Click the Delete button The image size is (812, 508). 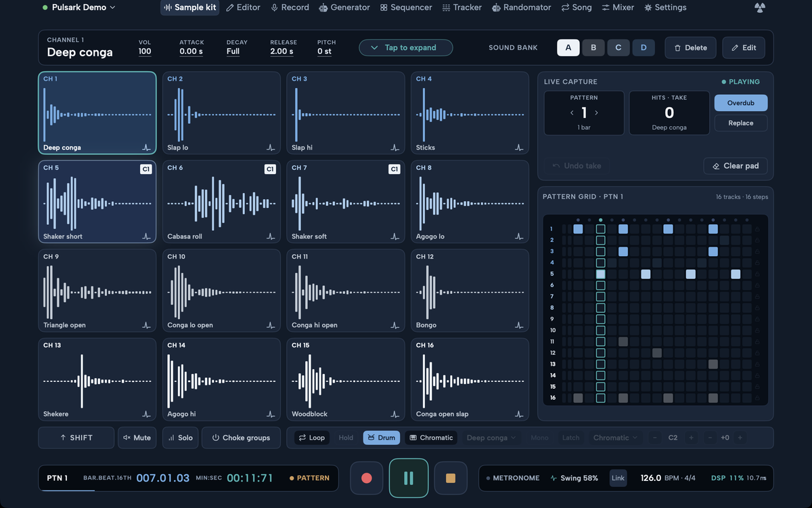click(x=690, y=47)
